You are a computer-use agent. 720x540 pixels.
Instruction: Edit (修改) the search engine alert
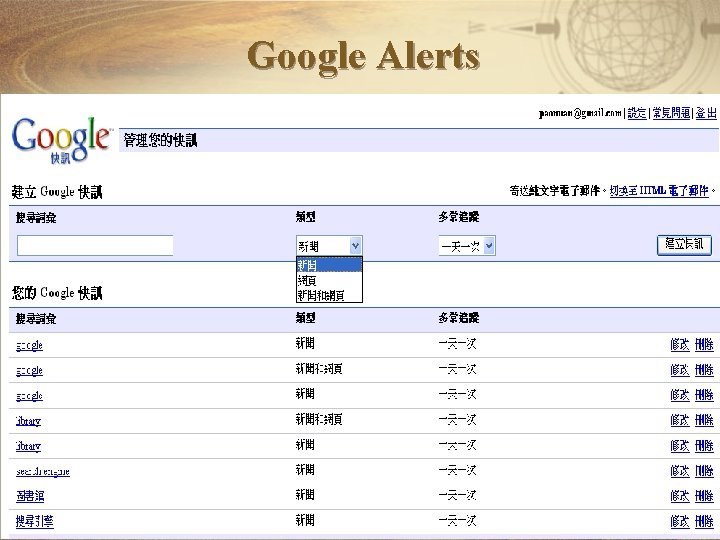tap(680, 471)
